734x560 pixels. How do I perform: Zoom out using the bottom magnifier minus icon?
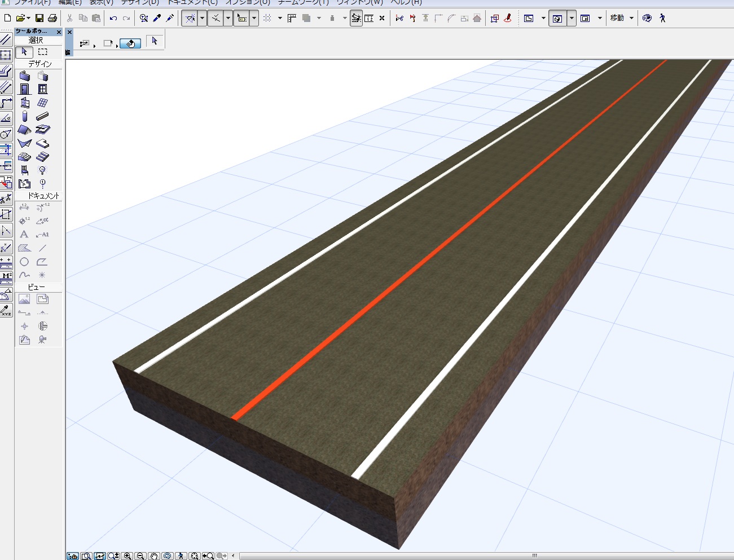coord(141,556)
